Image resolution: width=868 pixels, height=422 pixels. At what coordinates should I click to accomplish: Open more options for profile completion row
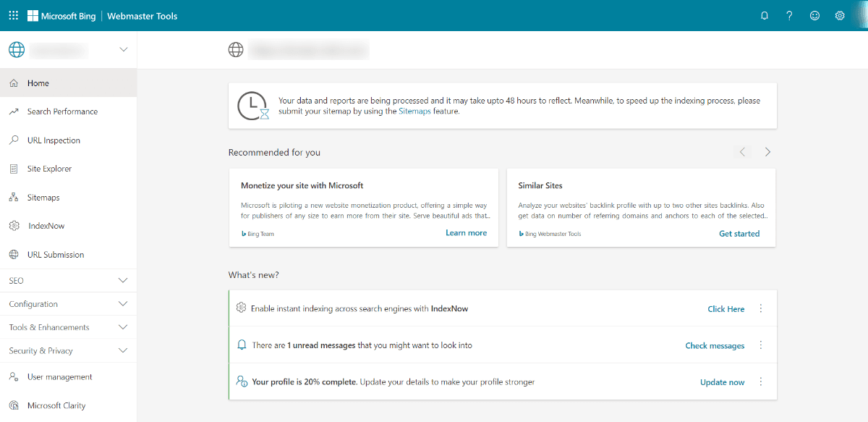[x=761, y=381]
